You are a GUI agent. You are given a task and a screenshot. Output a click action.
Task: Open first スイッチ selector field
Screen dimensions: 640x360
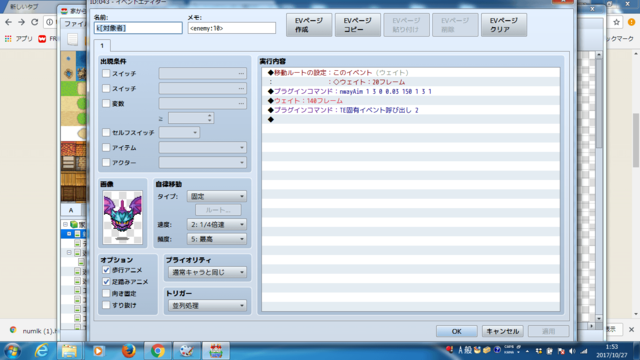[202, 73]
